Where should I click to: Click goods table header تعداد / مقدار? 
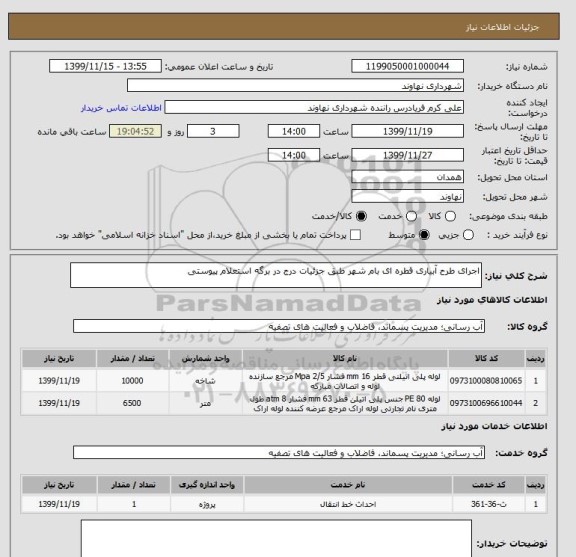[132, 358]
